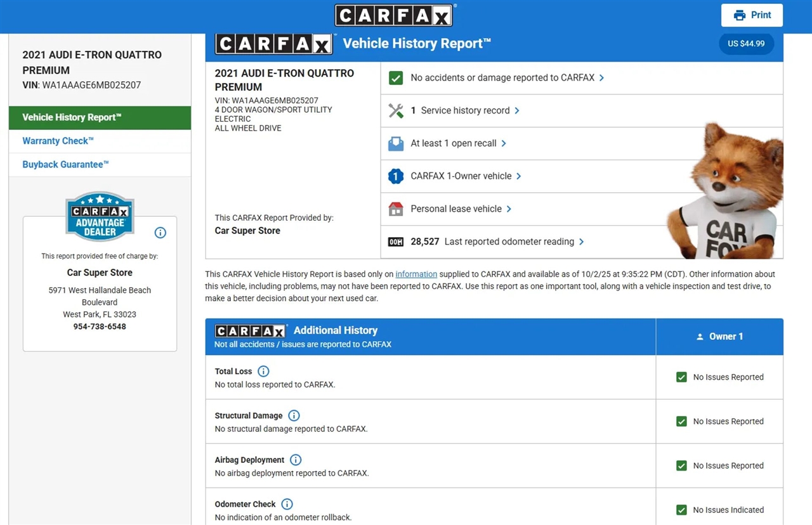
Task: Open the Warranty Check tab
Action: pyautogui.click(x=58, y=141)
